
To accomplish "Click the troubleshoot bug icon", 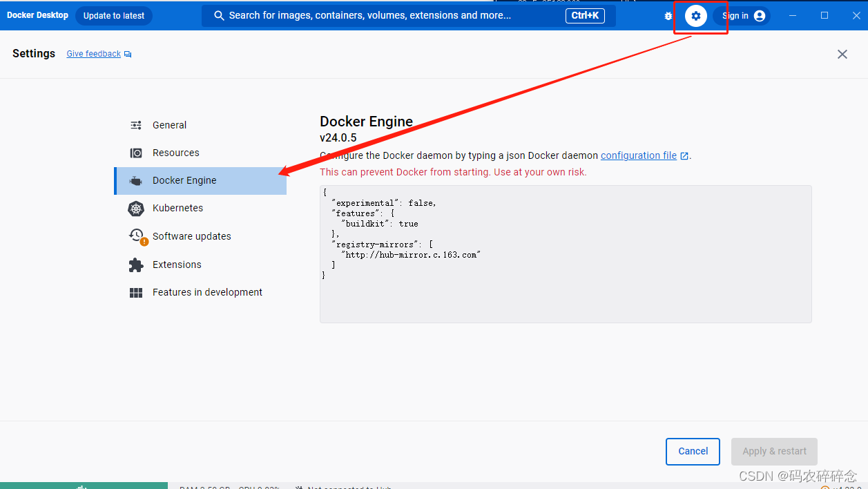I will pos(668,16).
